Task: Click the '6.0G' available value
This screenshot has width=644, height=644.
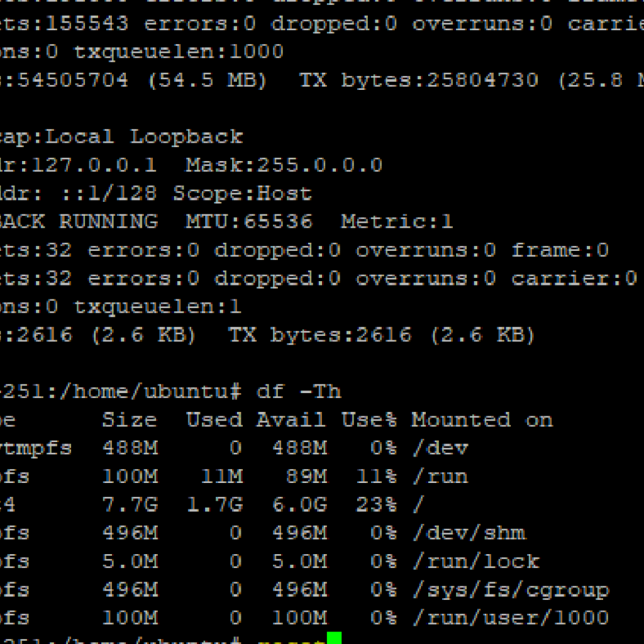Action: click(x=300, y=505)
